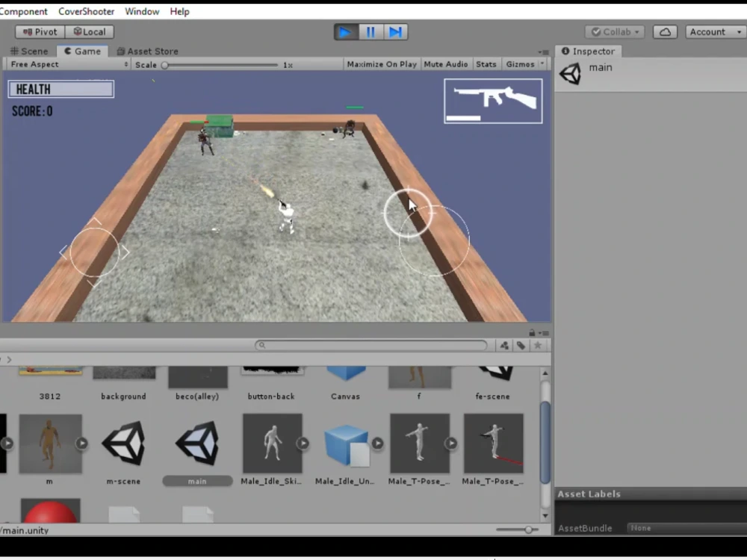Select the Male_Idle_Ski... asset thumbnail
The image size is (747, 560).
click(272, 444)
